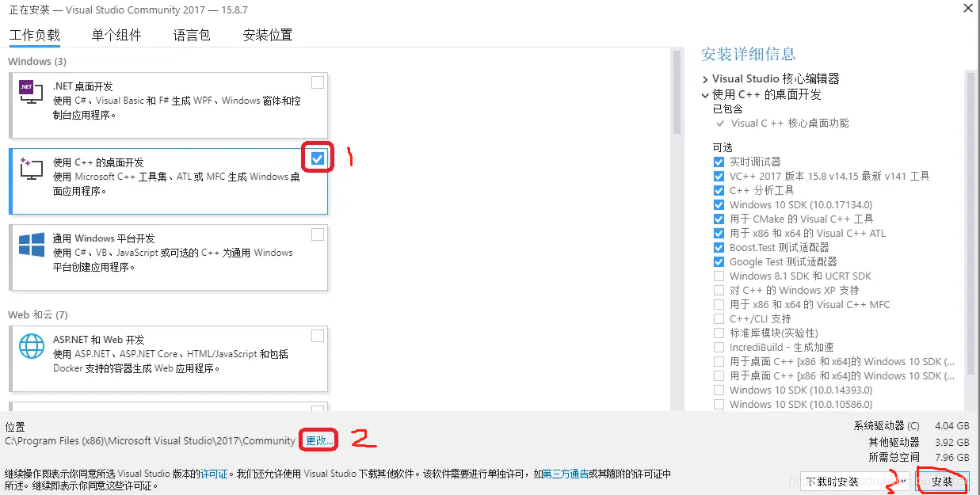The height and width of the screenshot is (495, 980).
Task: Click the globe icon of ASP.NET 和 Web 开发
Action: (31, 346)
